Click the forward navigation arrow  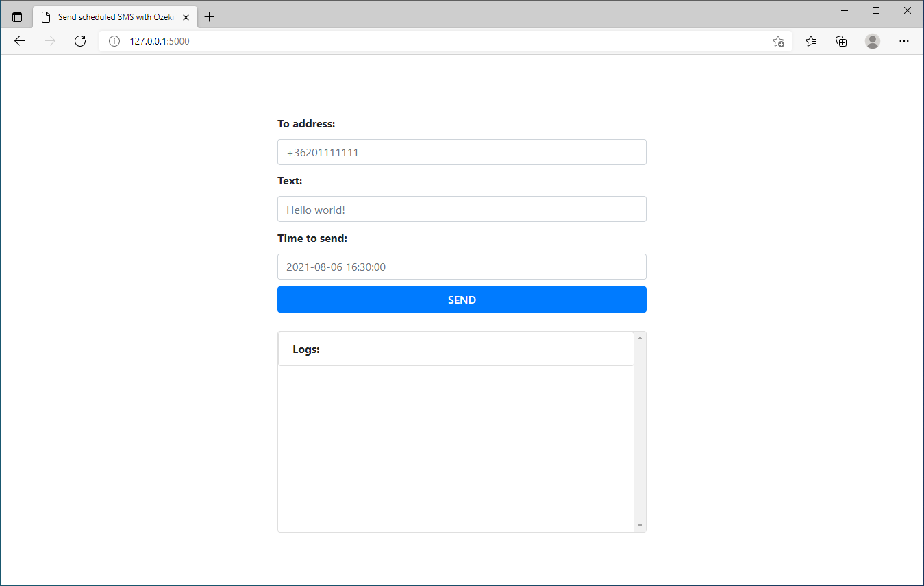pyautogui.click(x=49, y=40)
